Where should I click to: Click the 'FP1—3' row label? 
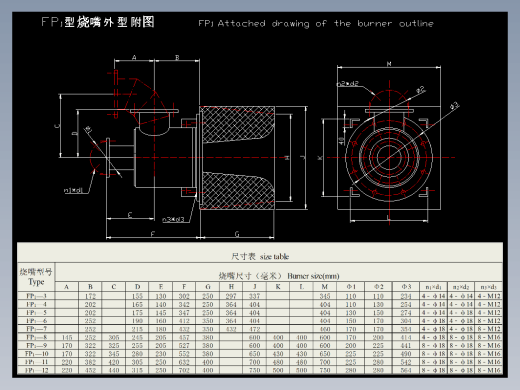pyautogui.click(x=37, y=296)
